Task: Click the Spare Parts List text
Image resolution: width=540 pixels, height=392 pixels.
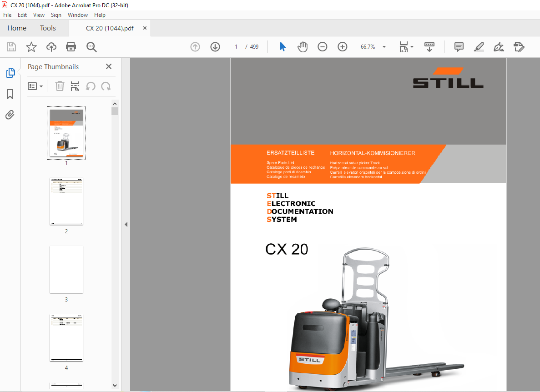Action: pos(280,163)
